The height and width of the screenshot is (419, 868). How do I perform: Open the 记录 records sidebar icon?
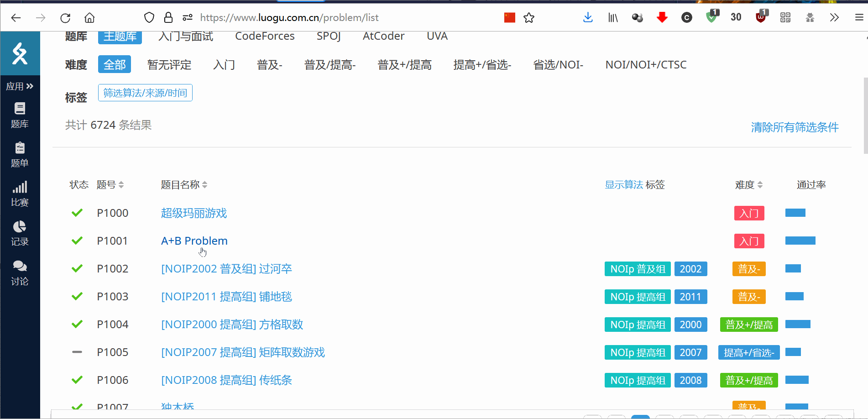pyautogui.click(x=20, y=233)
